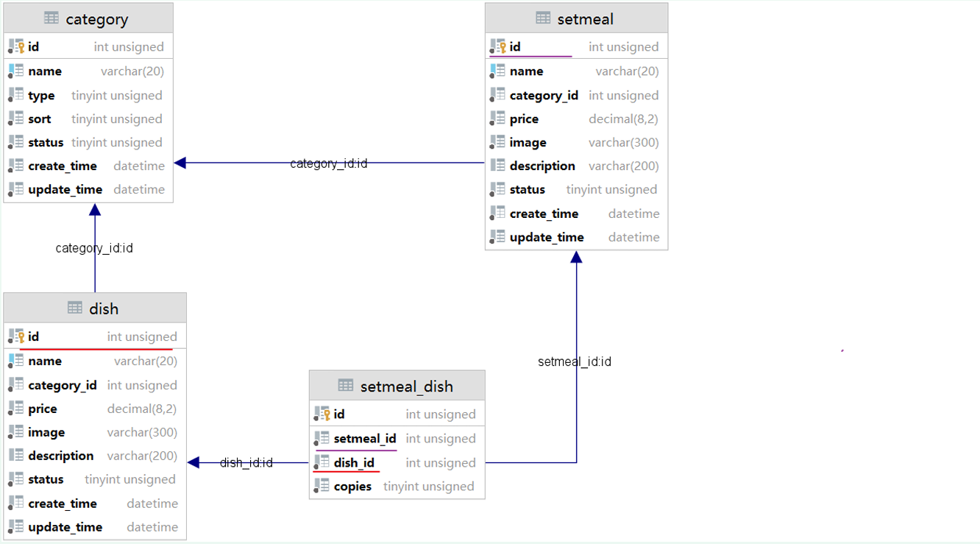The image size is (980, 544).
Task: Click the table icon in category header
Action: (x=52, y=18)
